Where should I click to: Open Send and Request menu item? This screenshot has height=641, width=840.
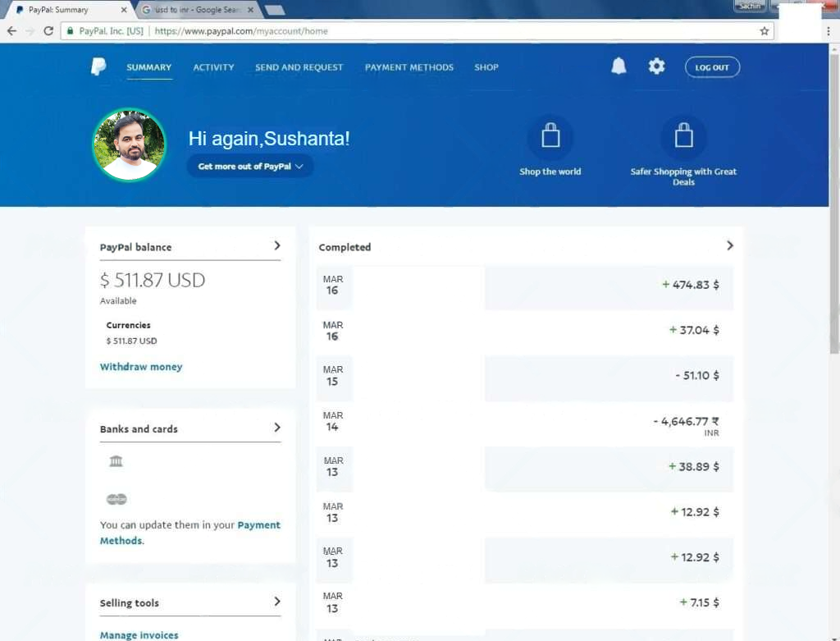(x=299, y=67)
